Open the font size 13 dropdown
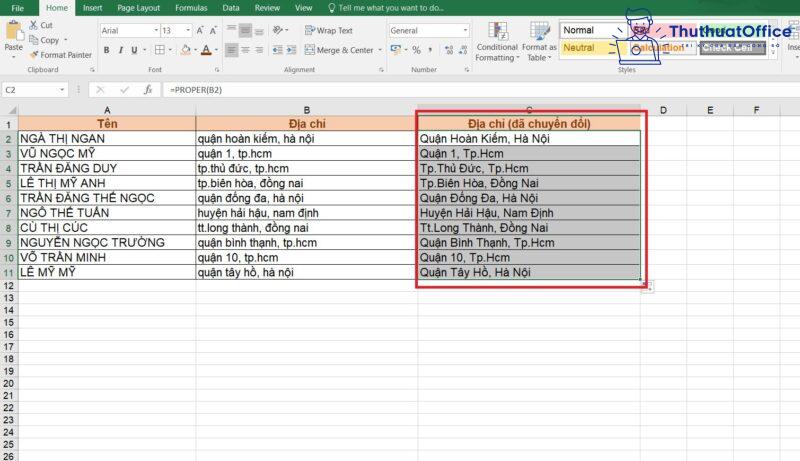The height and width of the screenshot is (461, 800). point(188,31)
